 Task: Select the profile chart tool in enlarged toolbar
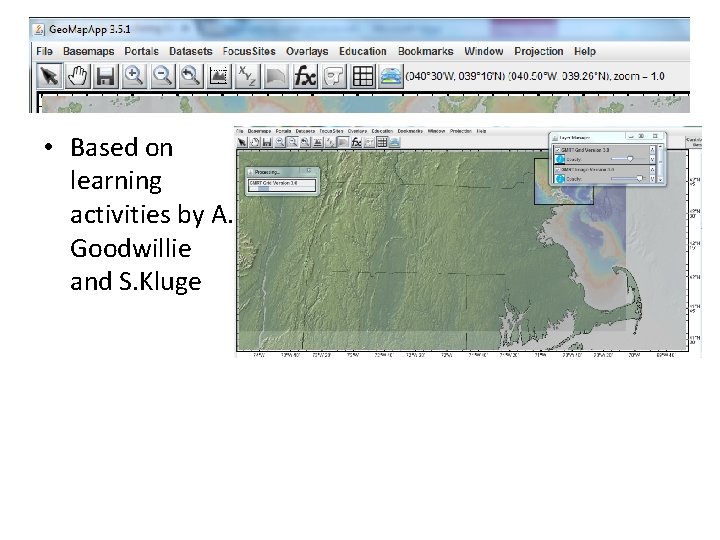[219, 76]
